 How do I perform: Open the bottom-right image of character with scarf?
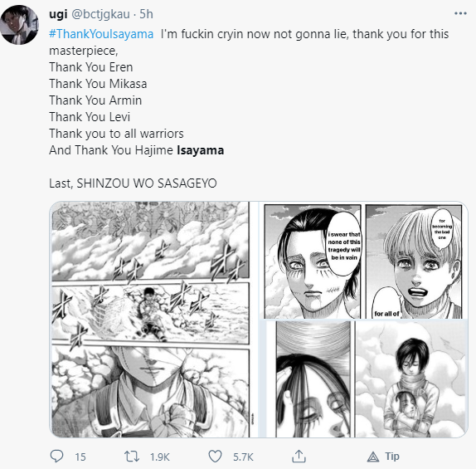point(411,379)
